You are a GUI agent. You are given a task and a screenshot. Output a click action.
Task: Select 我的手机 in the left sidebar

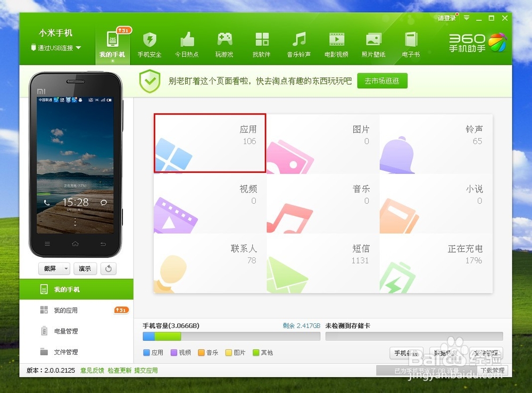coord(76,289)
